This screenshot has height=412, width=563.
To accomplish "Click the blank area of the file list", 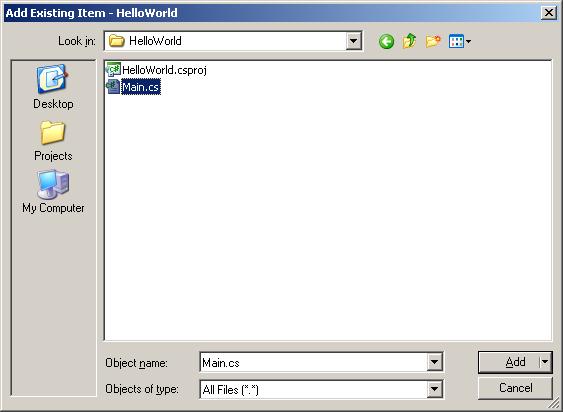I will coord(328,217).
